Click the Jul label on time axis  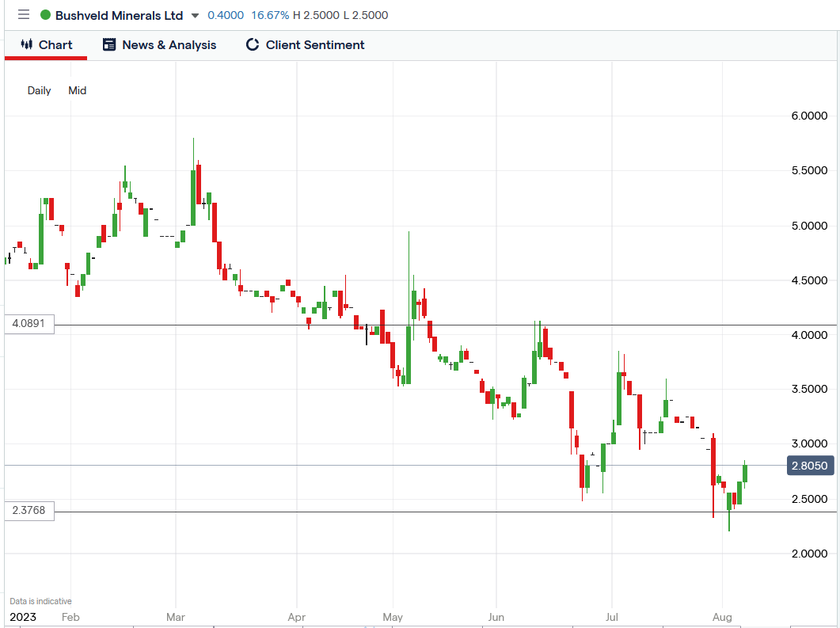click(x=611, y=617)
